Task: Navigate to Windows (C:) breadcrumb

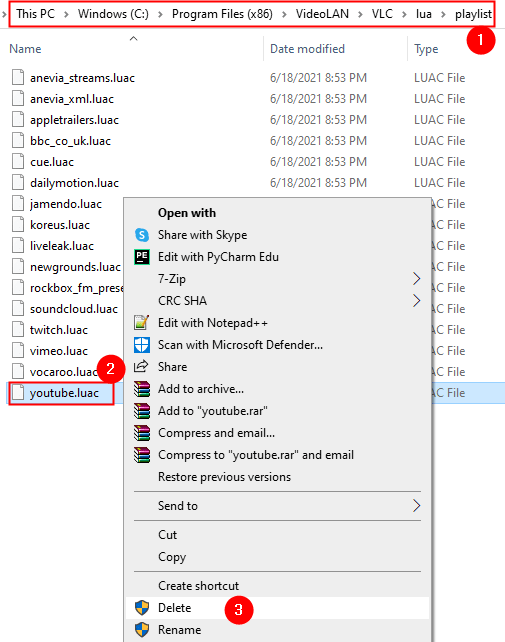Action: click(x=113, y=14)
